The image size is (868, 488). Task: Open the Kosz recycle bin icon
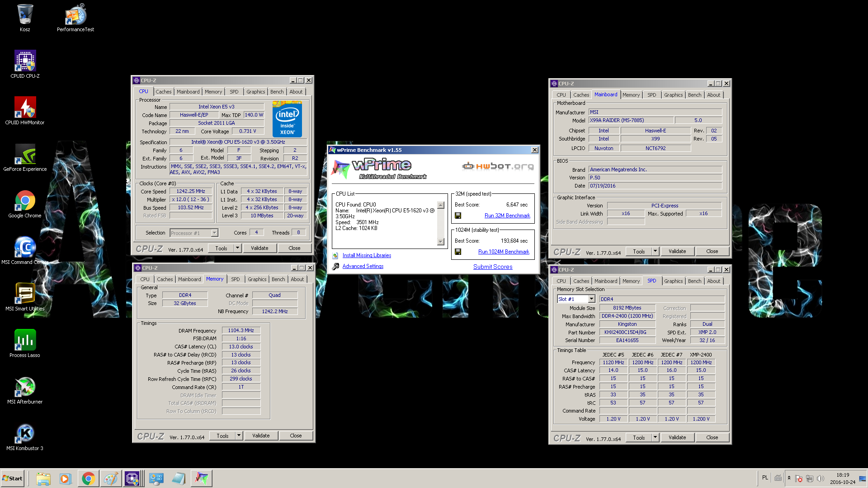[25, 18]
